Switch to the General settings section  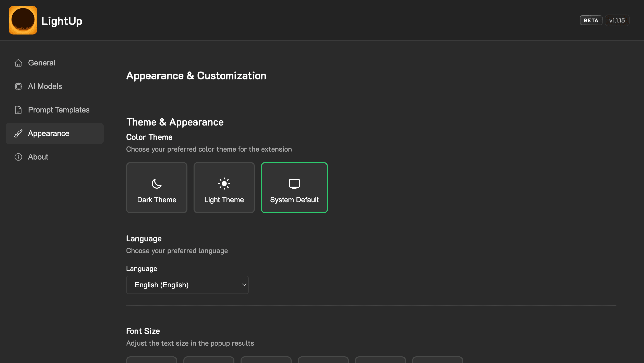point(42,63)
